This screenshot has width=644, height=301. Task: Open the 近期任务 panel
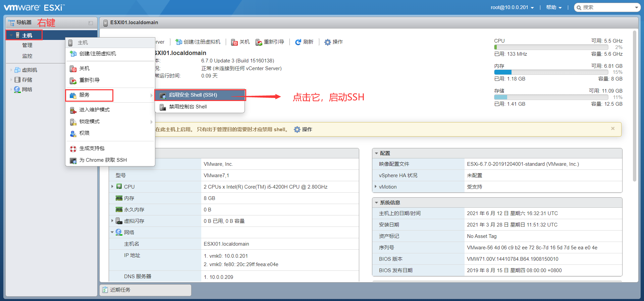[x=145, y=290]
